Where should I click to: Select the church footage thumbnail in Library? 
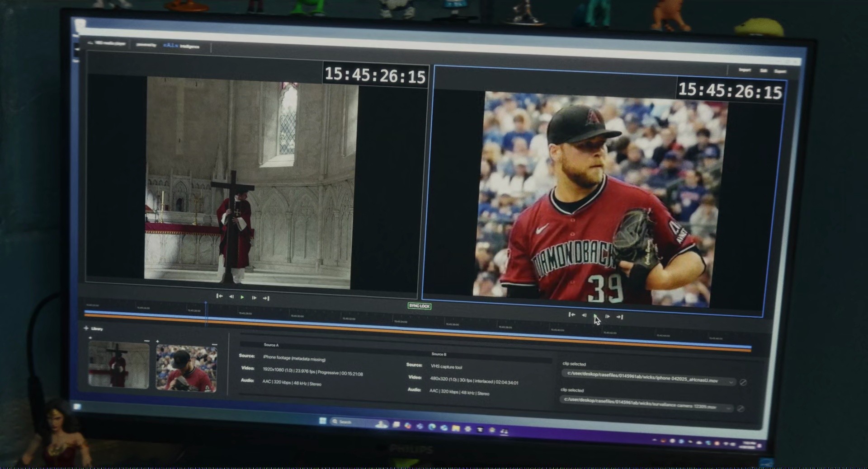(118, 364)
